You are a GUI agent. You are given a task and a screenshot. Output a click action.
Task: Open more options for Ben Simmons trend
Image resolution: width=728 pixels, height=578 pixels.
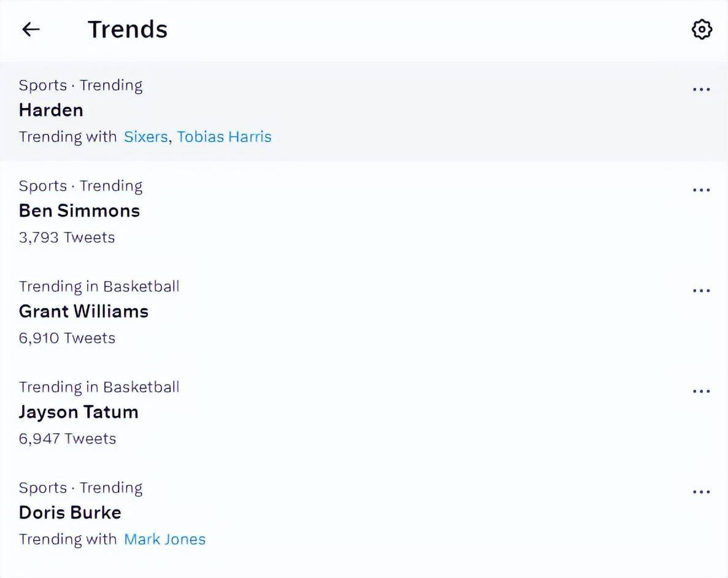point(701,190)
